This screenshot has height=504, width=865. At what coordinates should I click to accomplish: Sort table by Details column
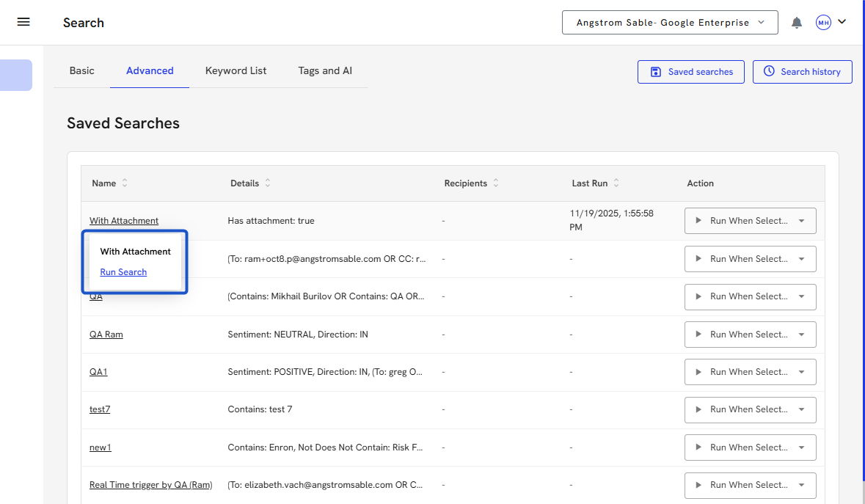[268, 183]
